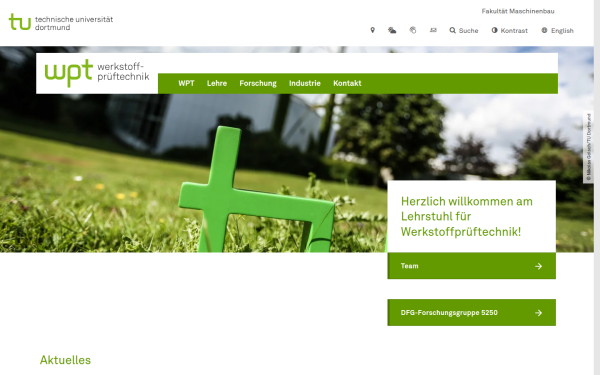Open the location pin icon
The image size is (600, 375).
pos(372,30)
